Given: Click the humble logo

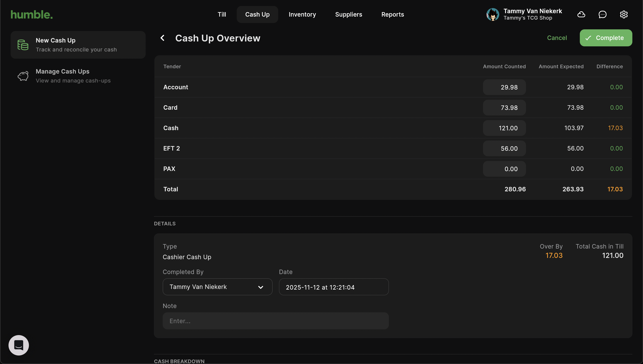Looking at the screenshot, I should pyautogui.click(x=32, y=14).
